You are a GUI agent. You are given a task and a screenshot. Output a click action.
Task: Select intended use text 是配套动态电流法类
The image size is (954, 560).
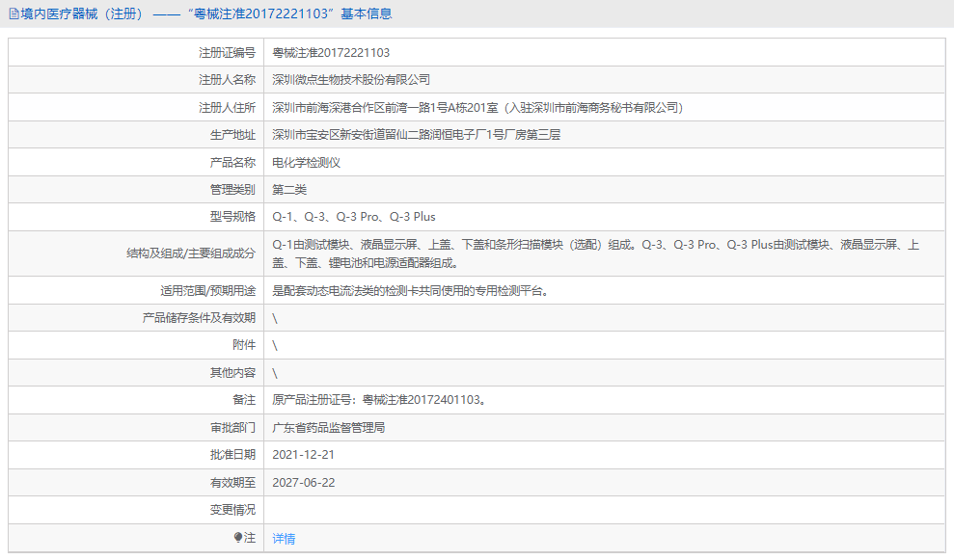tap(412, 291)
